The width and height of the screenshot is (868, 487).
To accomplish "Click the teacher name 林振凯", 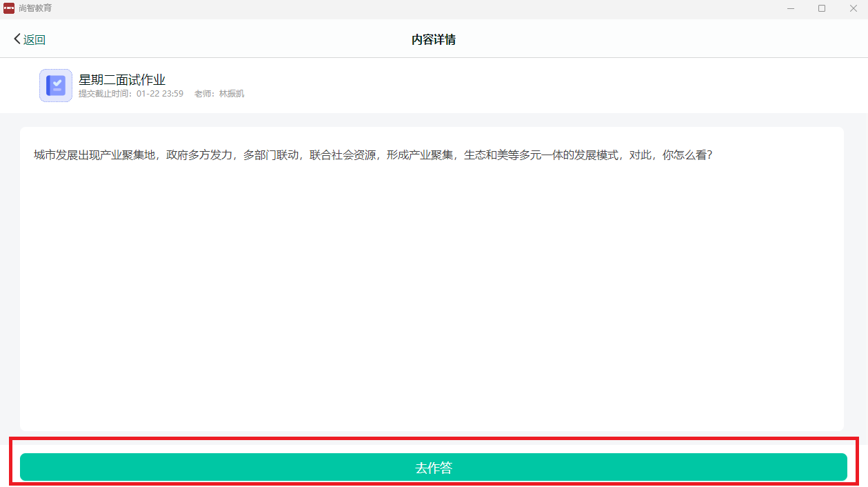I will pyautogui.click(x=232, y=94).
